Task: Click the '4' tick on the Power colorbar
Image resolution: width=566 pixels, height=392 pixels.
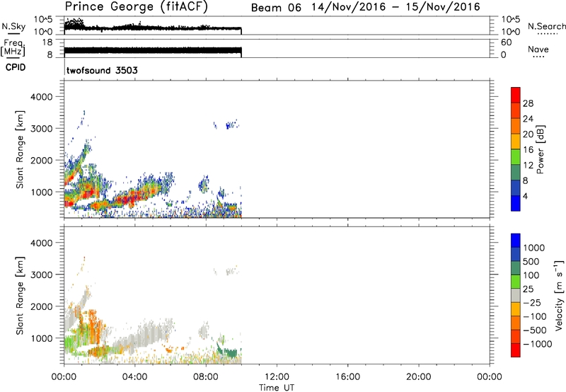Action: pos(525,196)
